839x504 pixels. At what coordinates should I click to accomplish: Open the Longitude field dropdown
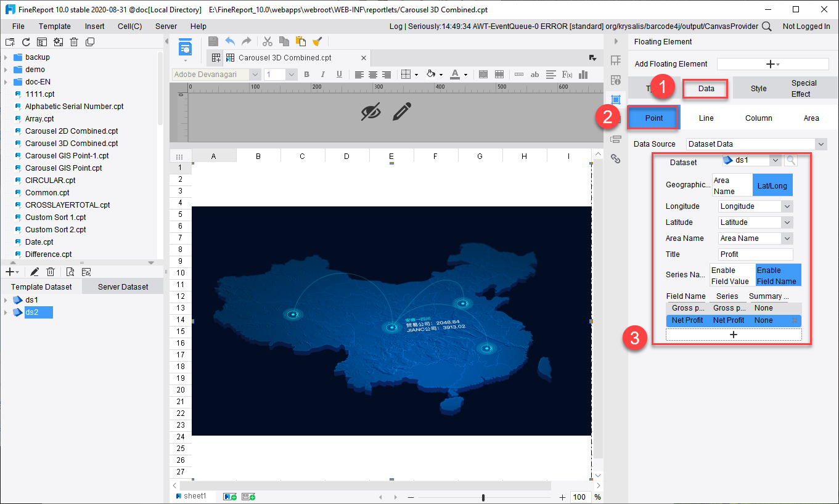pos(787,206)
